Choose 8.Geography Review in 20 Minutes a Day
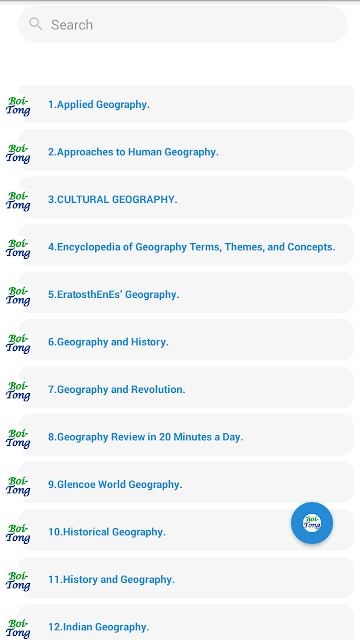This screenshot has height=640, width=360. [x=186, y=435]
